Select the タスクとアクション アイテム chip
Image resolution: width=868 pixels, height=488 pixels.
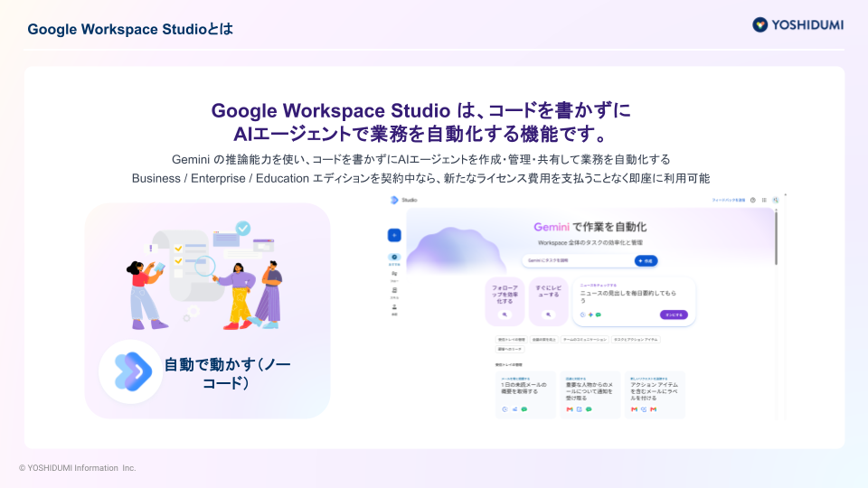(636, 340)
